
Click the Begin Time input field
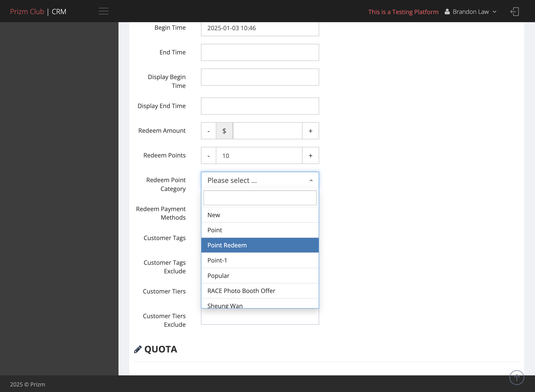click(260, 28)
